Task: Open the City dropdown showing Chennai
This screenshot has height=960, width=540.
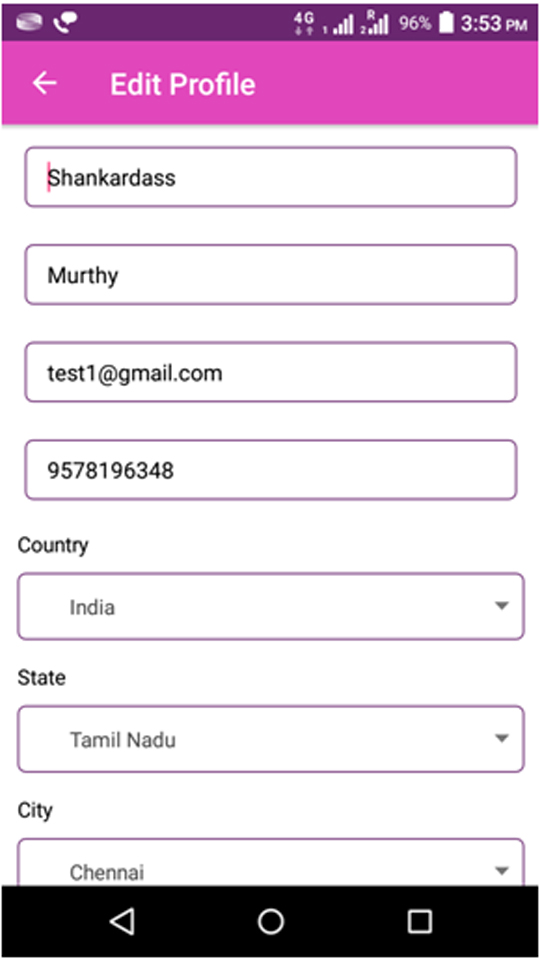Action: tap(271, 862)
